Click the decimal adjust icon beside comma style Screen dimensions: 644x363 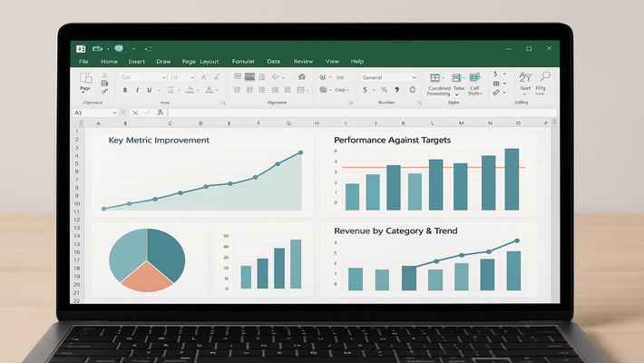[412, 90]
